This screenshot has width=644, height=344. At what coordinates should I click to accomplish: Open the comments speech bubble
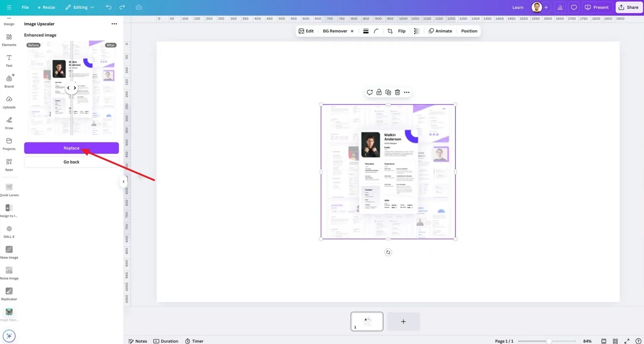574,7
